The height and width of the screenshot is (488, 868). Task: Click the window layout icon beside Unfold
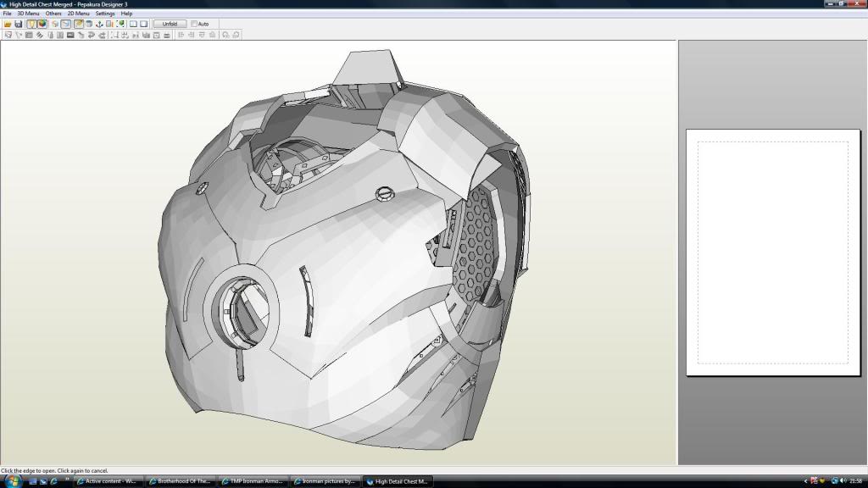[144, 24]
